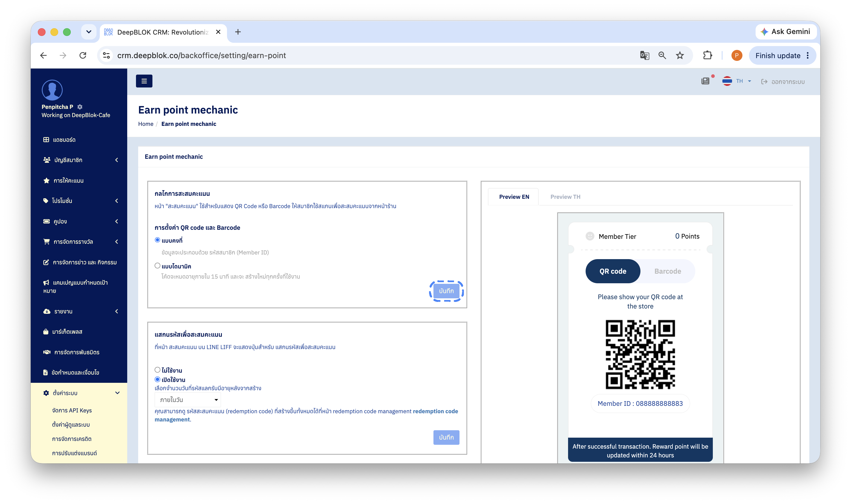This screenshot has width=851, height=504.
Task: Open the dashboard grid icon item
Action: pyautogui.click(x=46, y=140)
